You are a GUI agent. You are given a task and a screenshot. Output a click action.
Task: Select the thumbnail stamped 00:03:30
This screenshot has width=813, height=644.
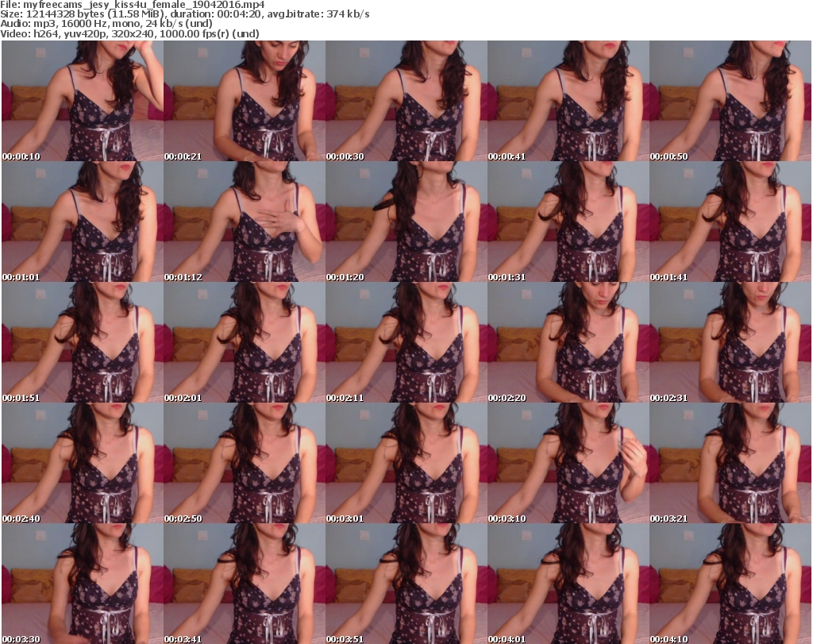(x=83, y=584)
